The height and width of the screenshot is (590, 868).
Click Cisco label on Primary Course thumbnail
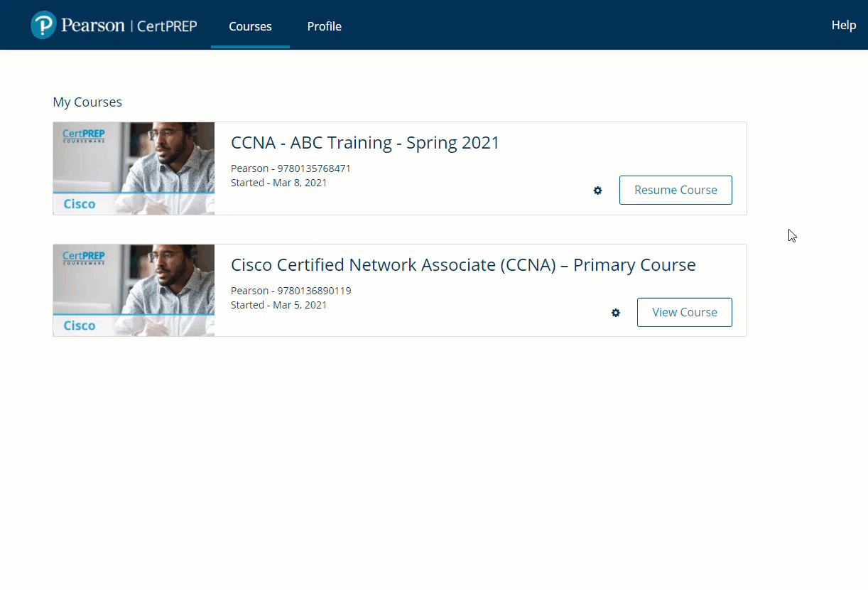pyautogui.click(x=80, y=326)
